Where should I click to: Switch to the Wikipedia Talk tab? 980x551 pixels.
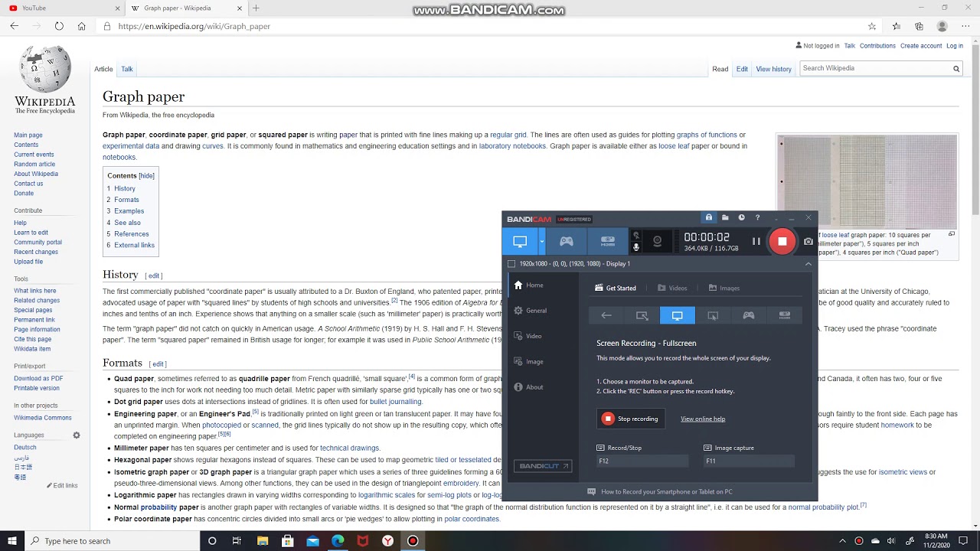pos(127,69)
